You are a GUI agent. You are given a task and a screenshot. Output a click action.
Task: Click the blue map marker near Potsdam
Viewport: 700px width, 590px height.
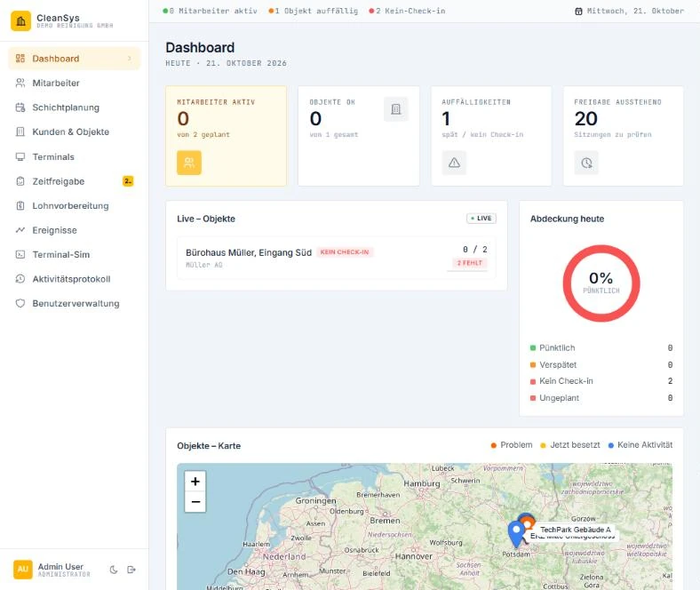point(516,534)
